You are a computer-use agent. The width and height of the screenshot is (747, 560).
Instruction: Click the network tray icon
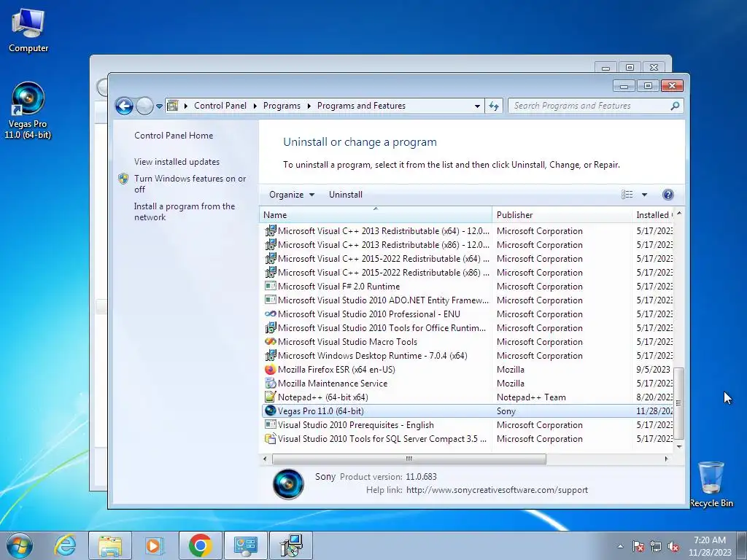click(656, 546)
